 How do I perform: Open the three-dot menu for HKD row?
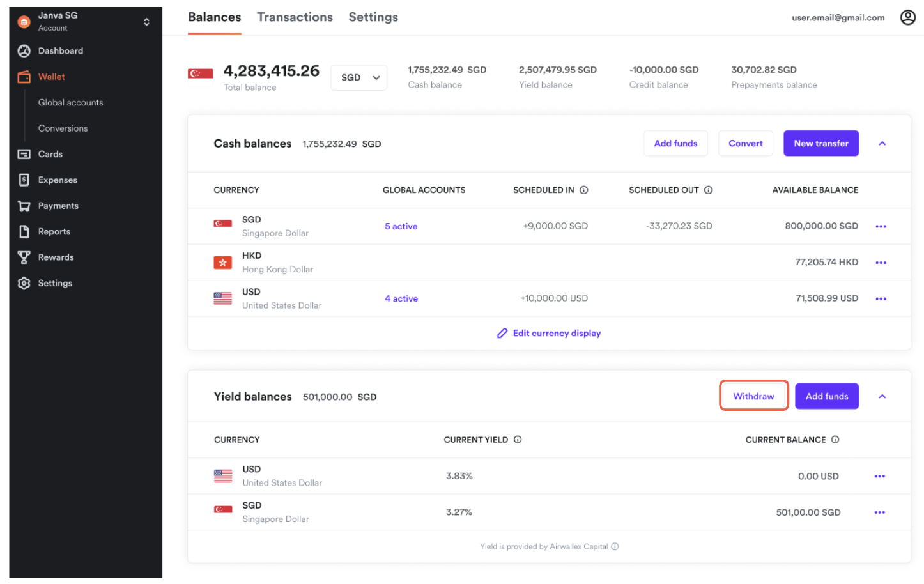(x=881, y=263)
